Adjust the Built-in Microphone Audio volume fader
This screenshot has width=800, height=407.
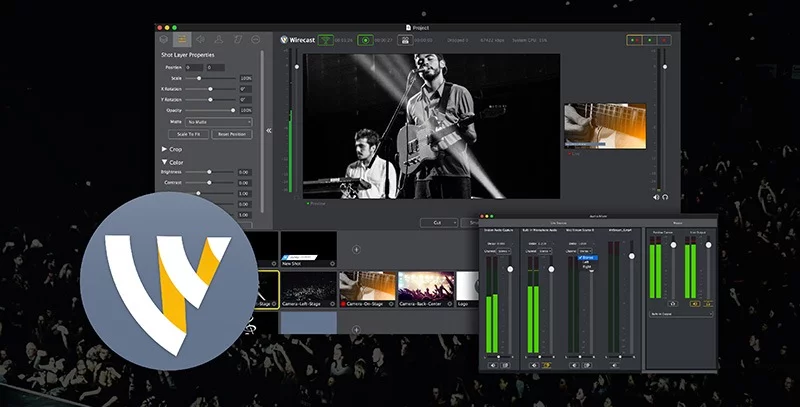tap(551, 269)
